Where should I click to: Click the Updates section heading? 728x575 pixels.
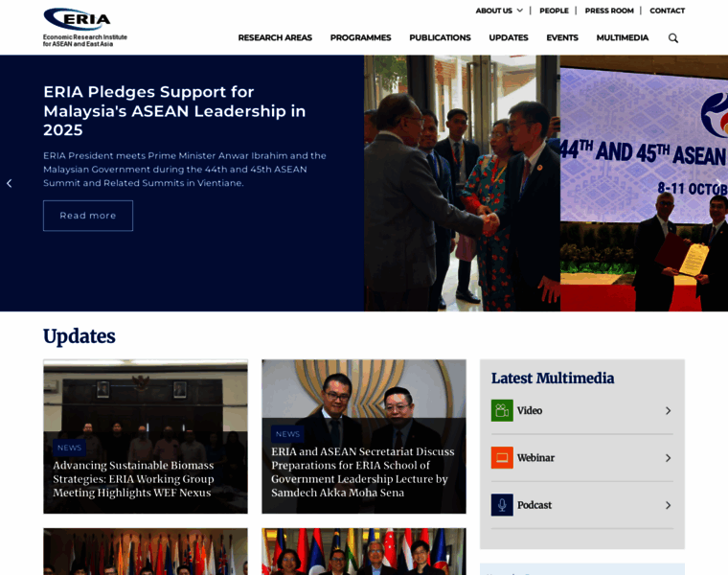coord(80,336)
